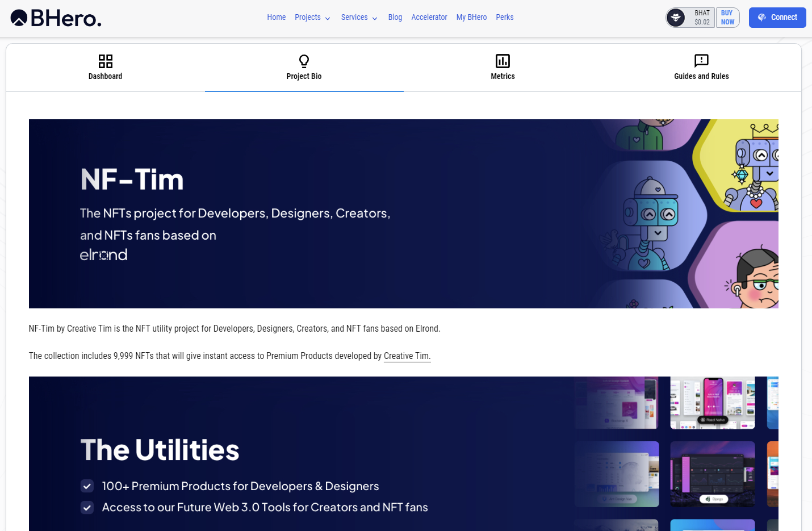The height and width of the screenshot is (531, 812).
Task: Click 'Access to our Future Web 3.0 Tools' text
Action: click(265, 507)
